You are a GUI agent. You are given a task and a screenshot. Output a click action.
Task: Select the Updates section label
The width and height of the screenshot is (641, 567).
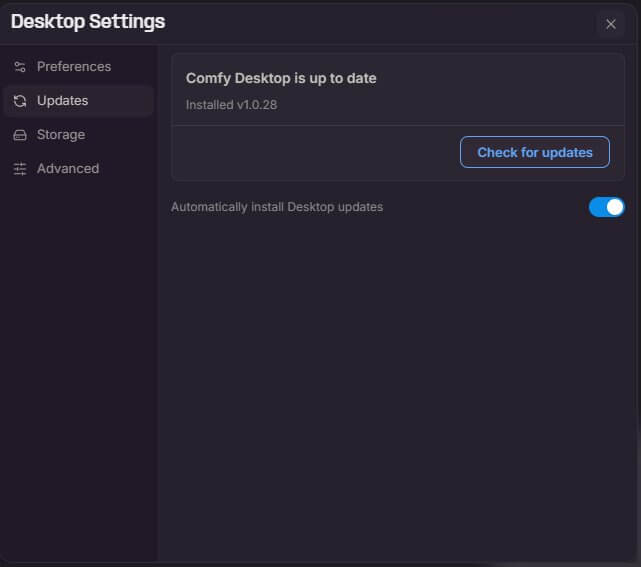(x=63, y=101)
